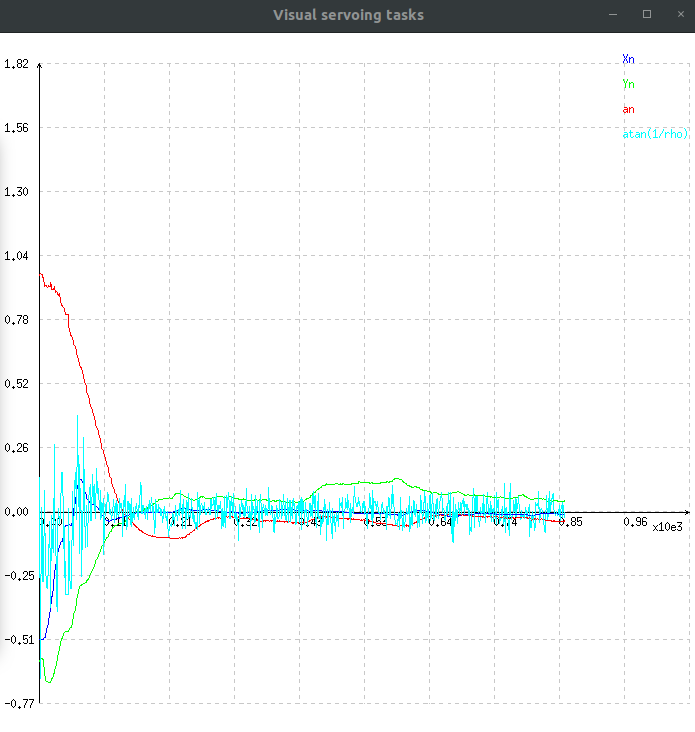Click the 'Visual servoing tasks' title text
This screenshot has width=695, height=732.
(x=348, y=15)
